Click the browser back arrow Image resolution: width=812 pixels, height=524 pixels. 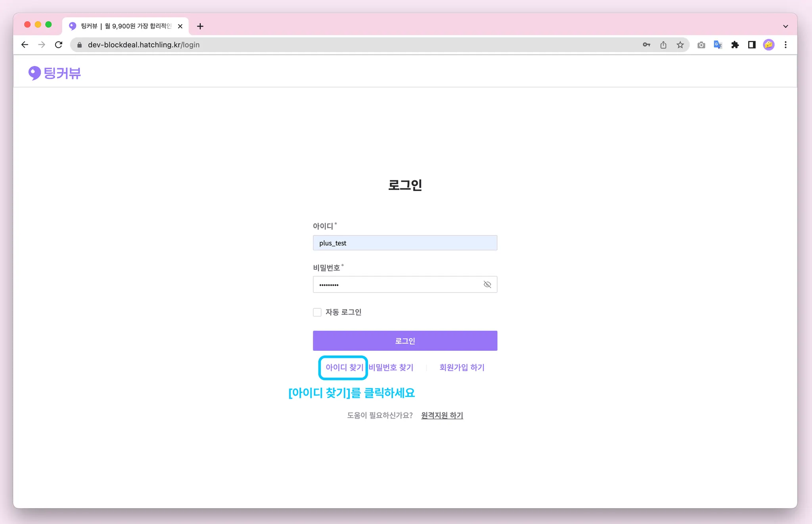[25, 45]
